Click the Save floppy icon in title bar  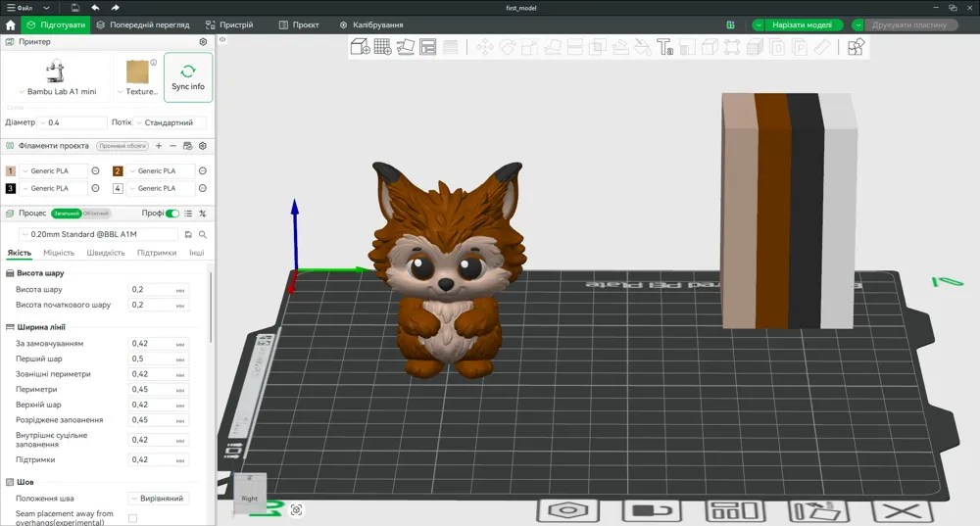[75, 8]
